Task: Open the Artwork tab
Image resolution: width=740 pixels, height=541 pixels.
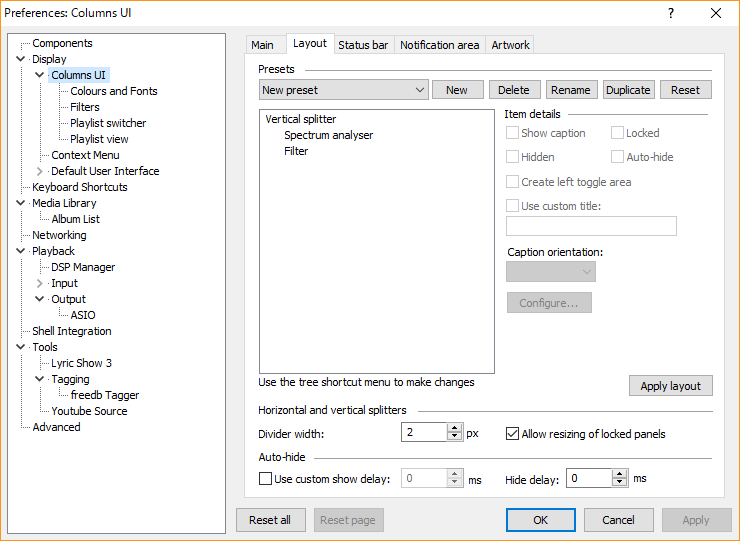Action: (510, 45)
